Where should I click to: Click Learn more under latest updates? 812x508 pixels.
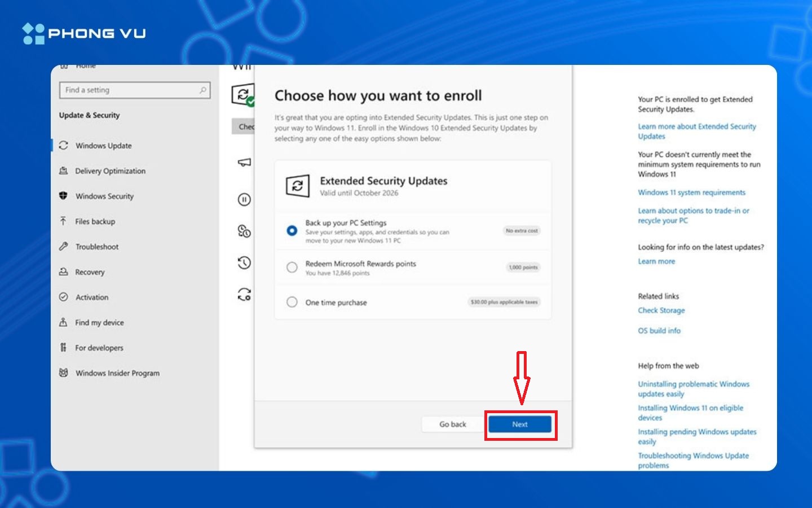(656, 261)
